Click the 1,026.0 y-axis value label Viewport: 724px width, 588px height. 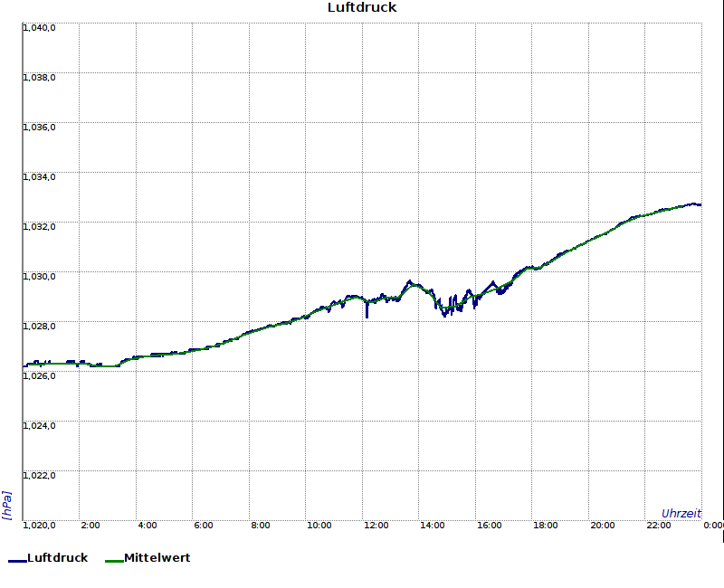point(40,376)
